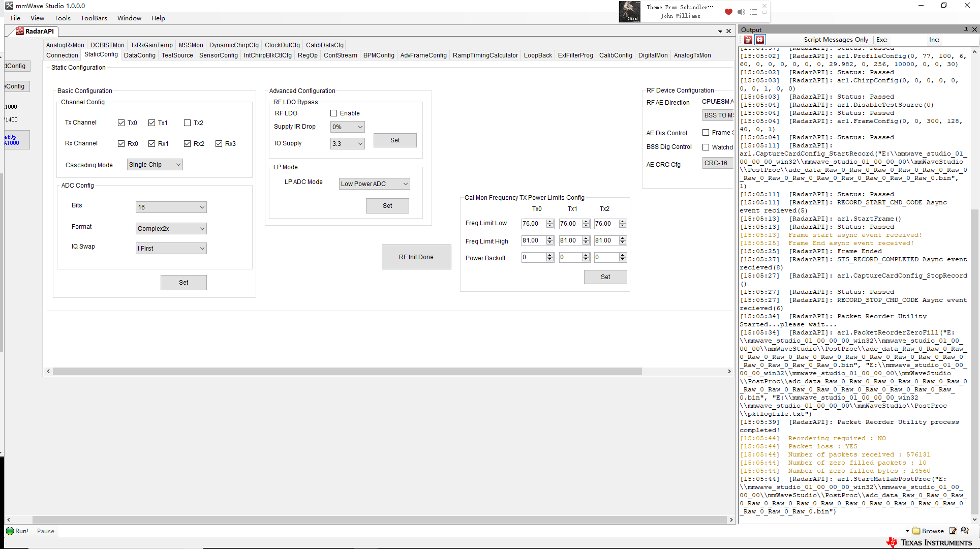This screenshot has height=549, width=980.
Task: Click the Pause button
Action: [x=46, y=531]
